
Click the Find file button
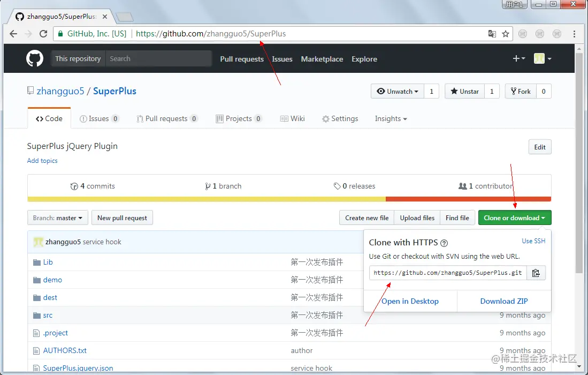click(x=457, y=217)
